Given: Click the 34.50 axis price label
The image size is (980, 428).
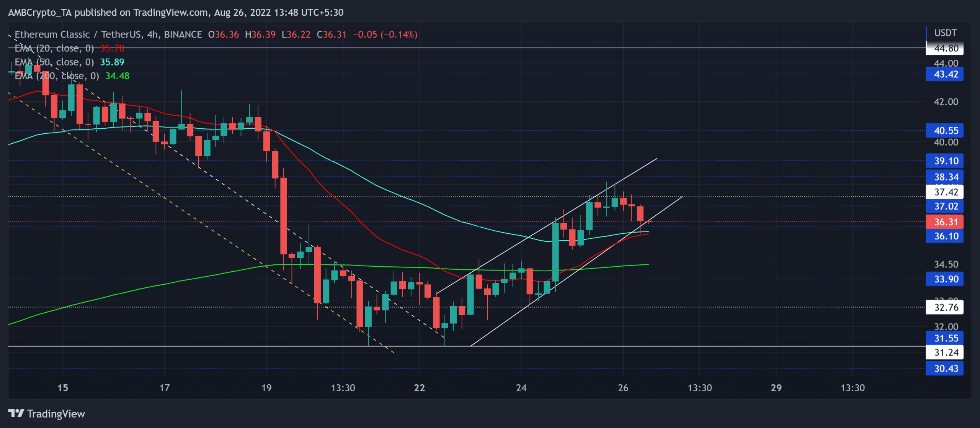Looking at the screenshot, I should coord(946,264).
